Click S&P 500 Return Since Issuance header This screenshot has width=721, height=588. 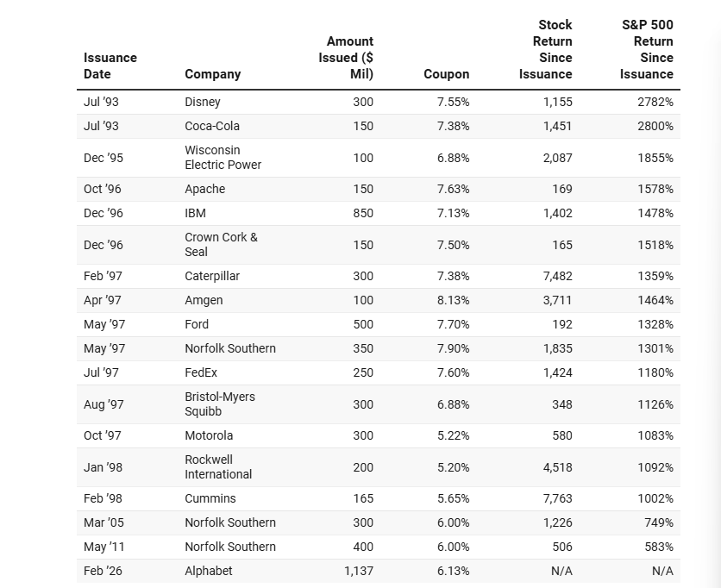click(x=646, y=50)
